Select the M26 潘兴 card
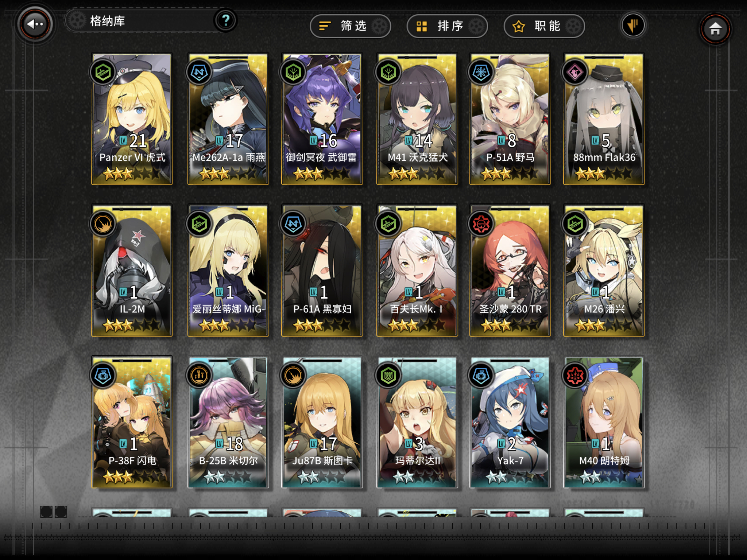The image size is (747, 560). (x=604, y=271)
